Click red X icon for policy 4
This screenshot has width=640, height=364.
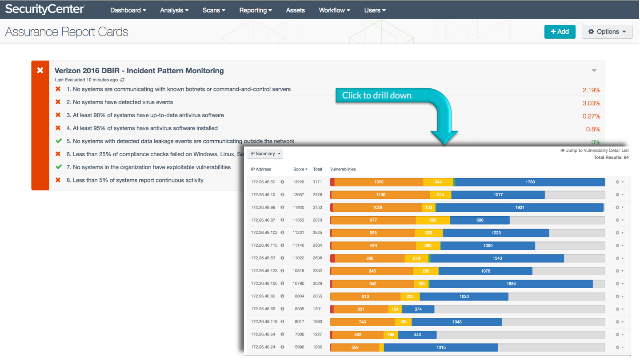point(58,128)
